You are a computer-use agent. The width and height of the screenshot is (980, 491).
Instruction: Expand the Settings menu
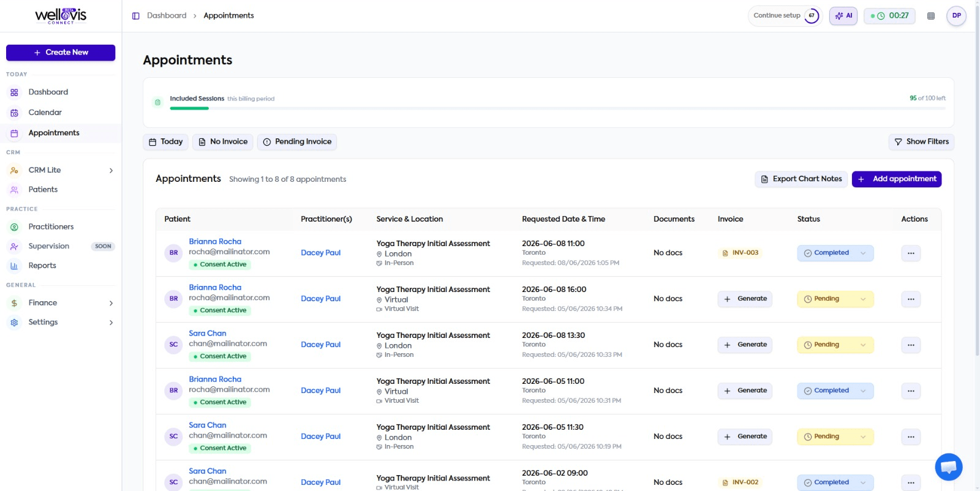click(61, 322)
